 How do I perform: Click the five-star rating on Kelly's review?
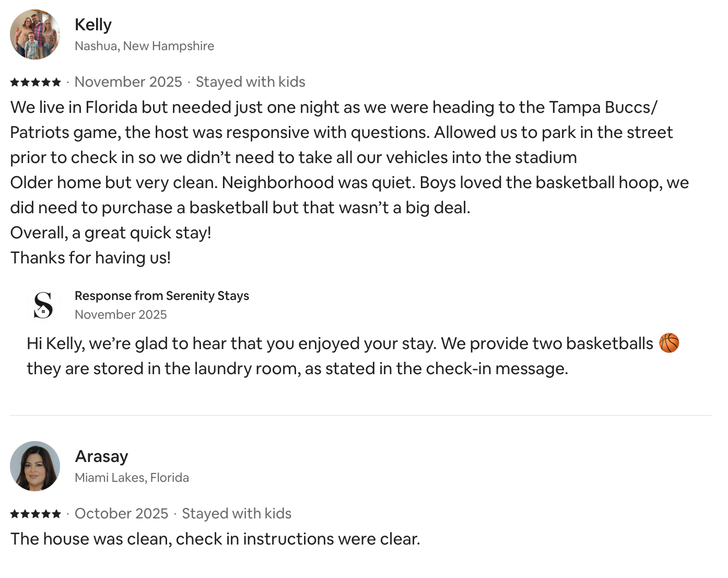pos(36,82)
